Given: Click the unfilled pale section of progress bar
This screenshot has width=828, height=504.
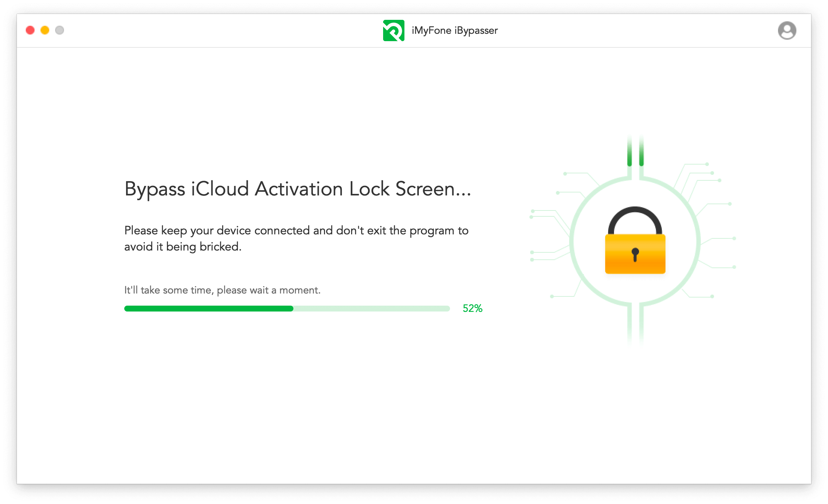Looking at the screenshot, I should pos(371,309).
